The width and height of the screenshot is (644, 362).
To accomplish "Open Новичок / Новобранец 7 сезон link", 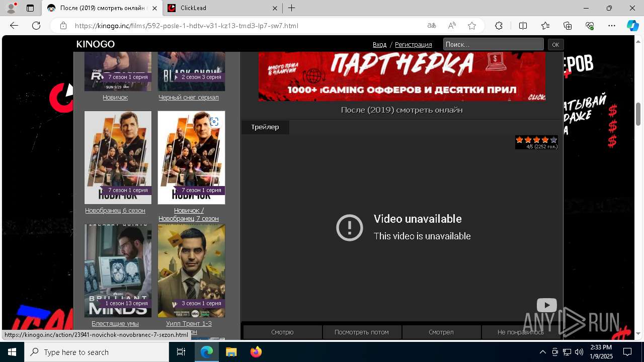I will [189, 215].
